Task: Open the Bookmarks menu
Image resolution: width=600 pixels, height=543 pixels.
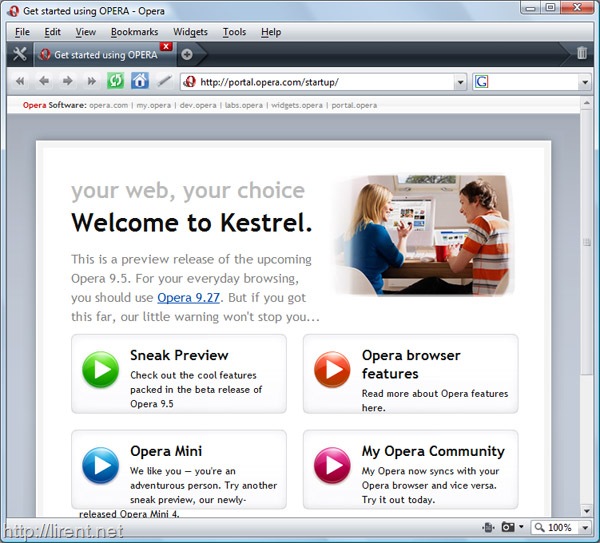Action: (x=134, y=32)
